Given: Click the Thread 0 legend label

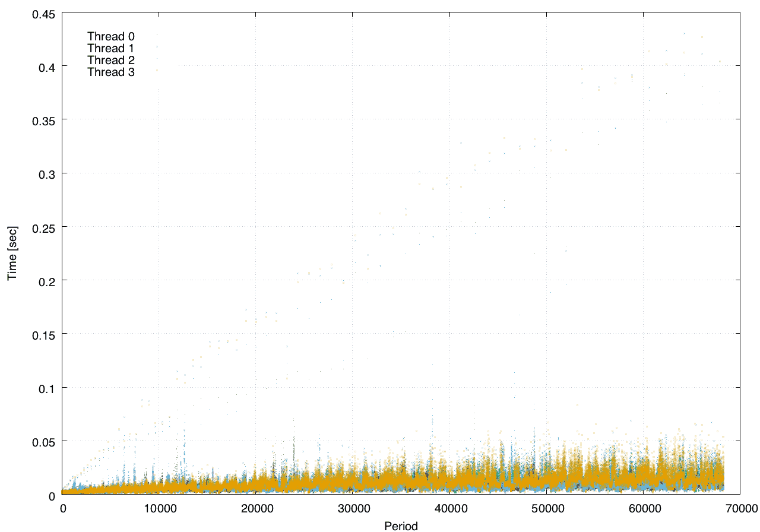Looking at the screenshot, I should [111, 37].
